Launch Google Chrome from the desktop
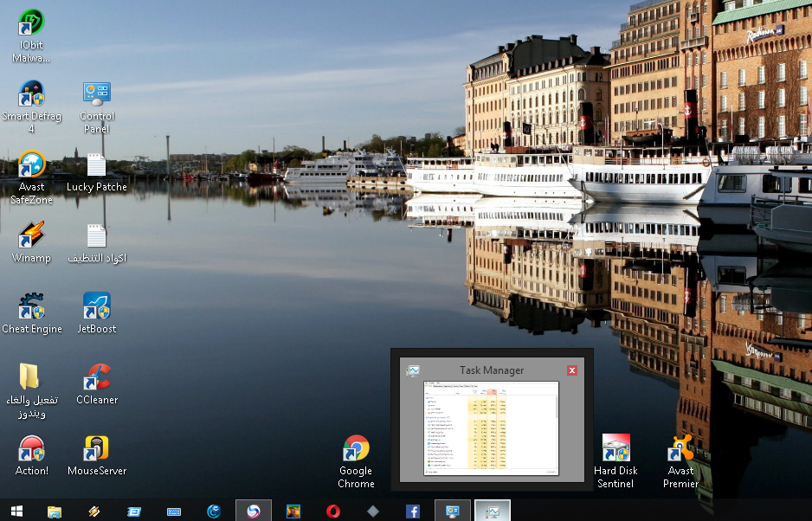This screenshot has height=521, width=812. point(356,448)
